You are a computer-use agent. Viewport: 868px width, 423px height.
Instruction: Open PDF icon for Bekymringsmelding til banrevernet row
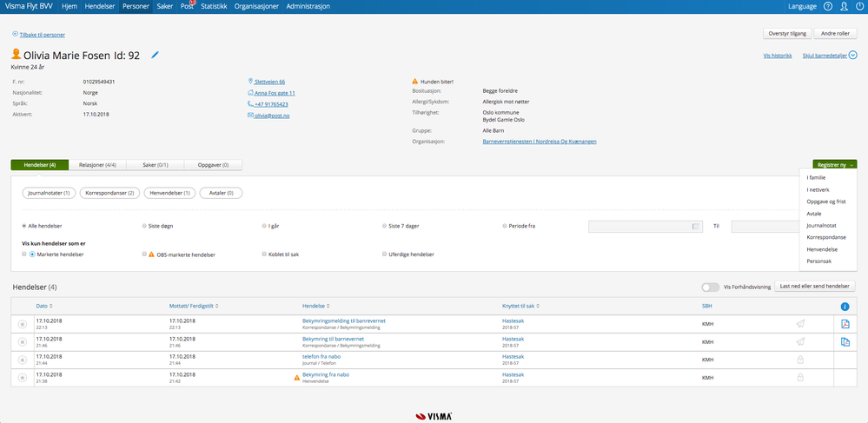point(845,325)
